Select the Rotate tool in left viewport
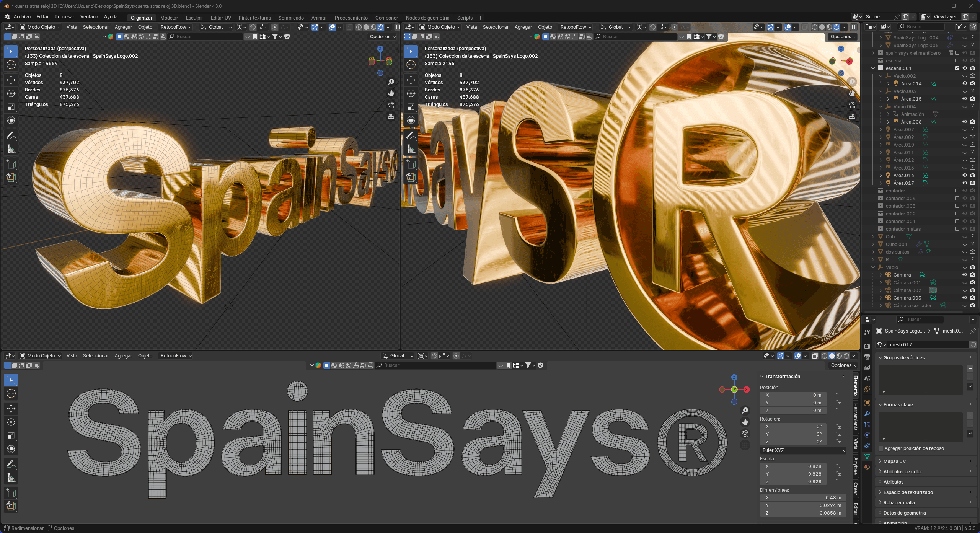Viewport: 980px width, 533px height. click(x=11, y=93)
